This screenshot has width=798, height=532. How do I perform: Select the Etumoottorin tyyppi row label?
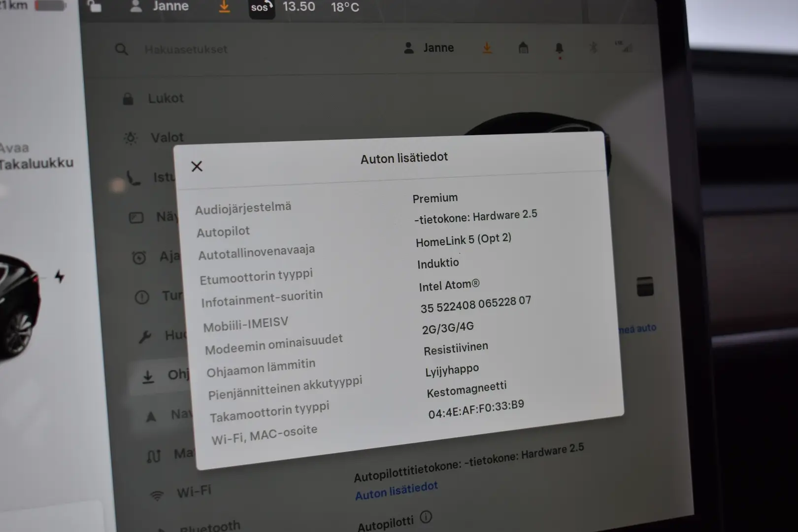pyautogui.click(x=256, y=276)
